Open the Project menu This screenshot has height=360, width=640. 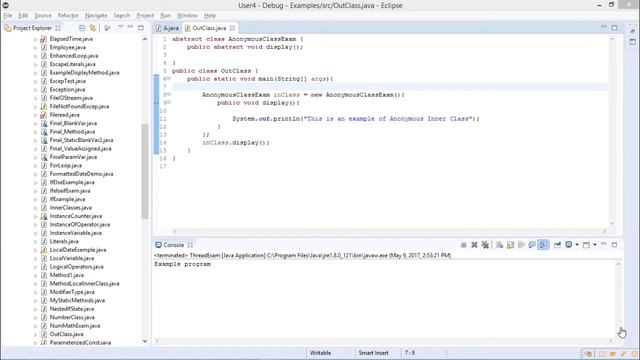[x=145, y=16]
